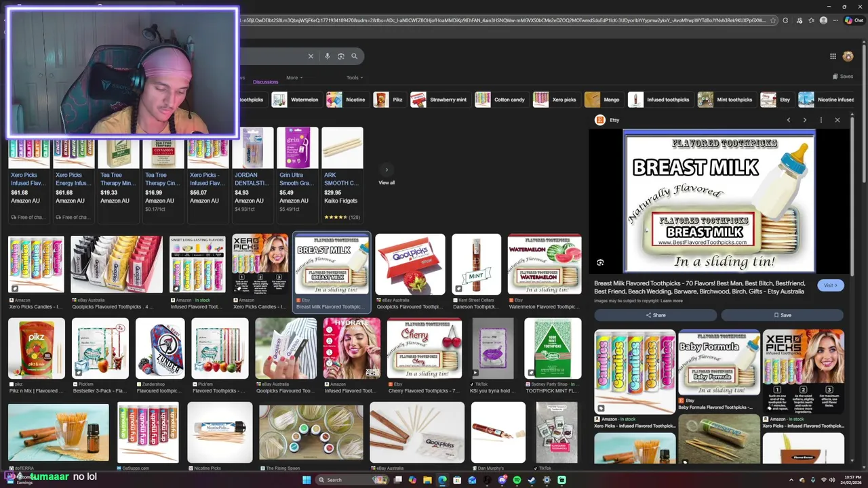Image resolution: width=868 pixels, height=488 pixels.
Task: Filter results by Watermelon chip
Action: 296,100
